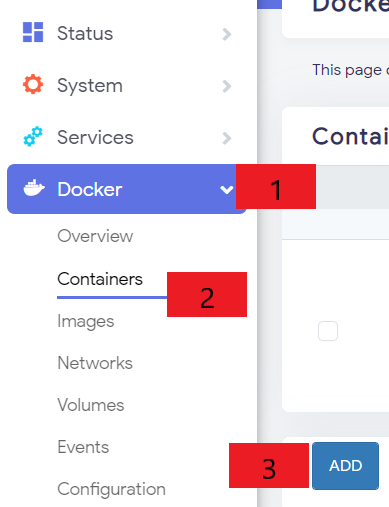The image size is (389, 507).
Task: Click the Services cogs icon
Action: [x=33, y=136]
